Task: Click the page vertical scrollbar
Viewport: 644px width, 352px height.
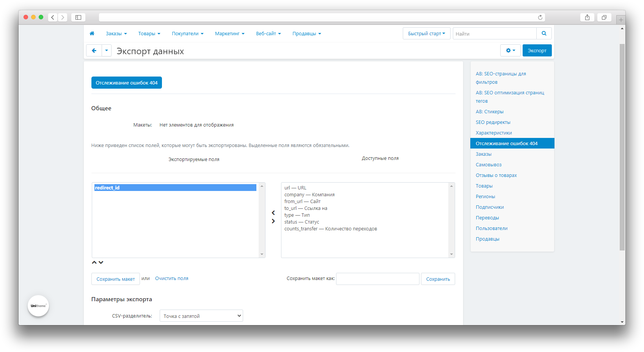Action: click(x=622, y=147)
